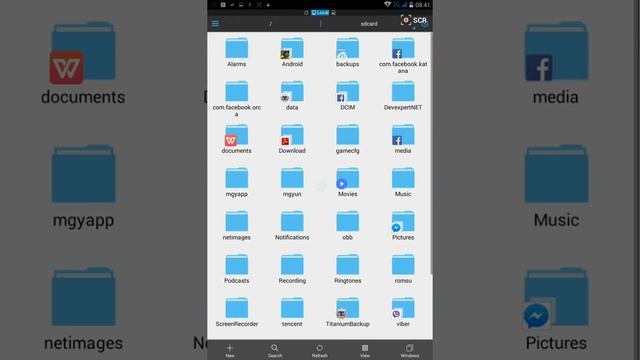Tap the battery status icon
The width and height of the screenshot is (640, 360).
[x=411, y=5]
